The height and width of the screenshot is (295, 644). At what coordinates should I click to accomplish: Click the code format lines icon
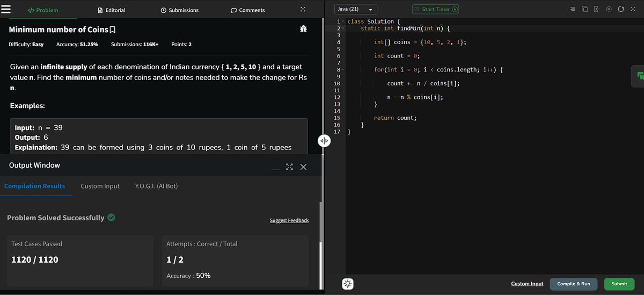572,9
